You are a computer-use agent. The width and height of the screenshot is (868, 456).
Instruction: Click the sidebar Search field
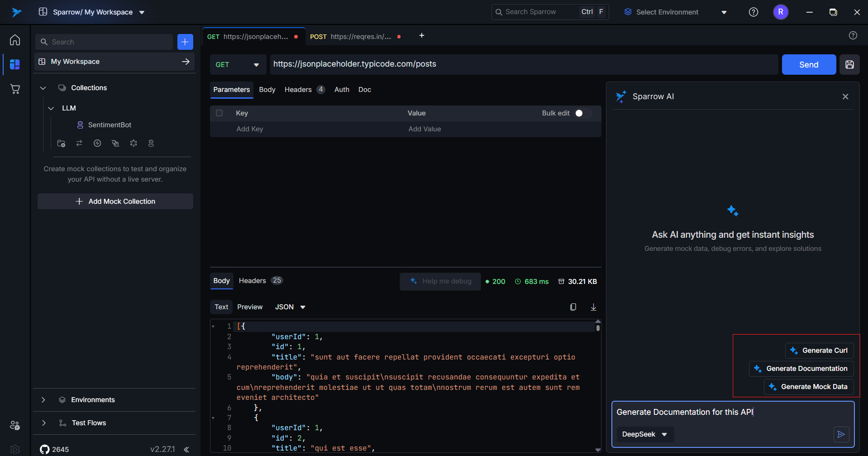pyautogui.click(x=104, y=42)
